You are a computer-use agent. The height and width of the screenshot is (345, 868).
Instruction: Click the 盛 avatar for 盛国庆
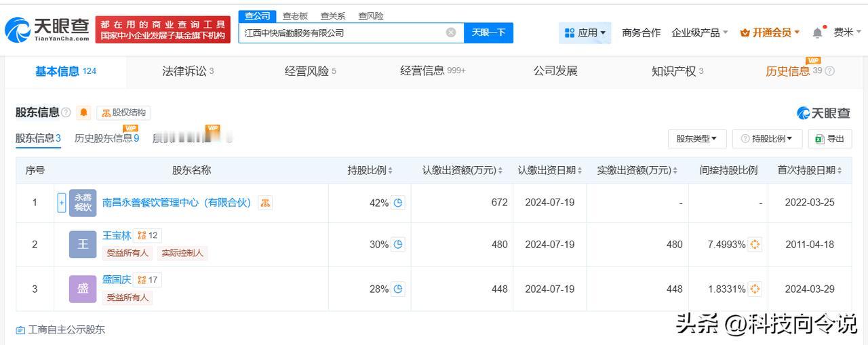pos(83,289)
